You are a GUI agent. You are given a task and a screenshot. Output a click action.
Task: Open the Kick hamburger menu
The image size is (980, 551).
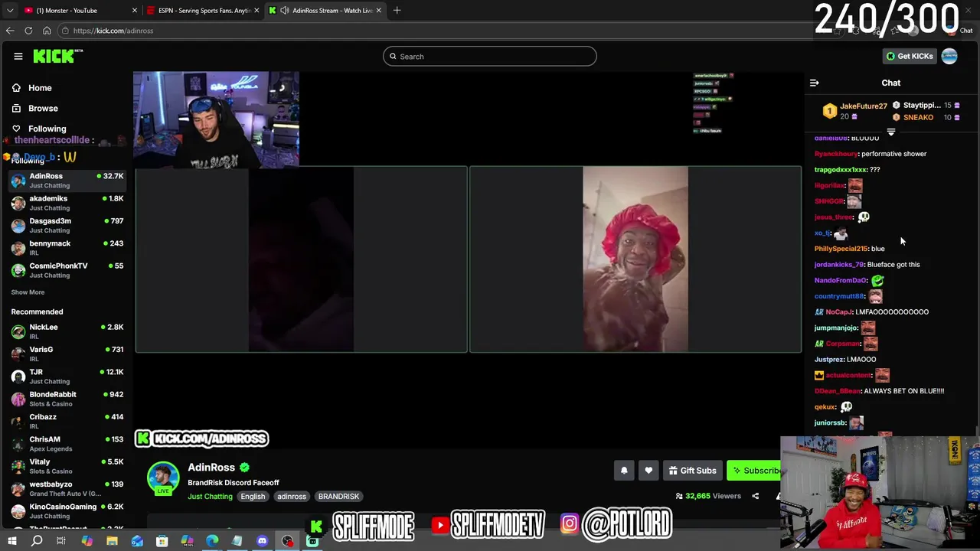18,56
